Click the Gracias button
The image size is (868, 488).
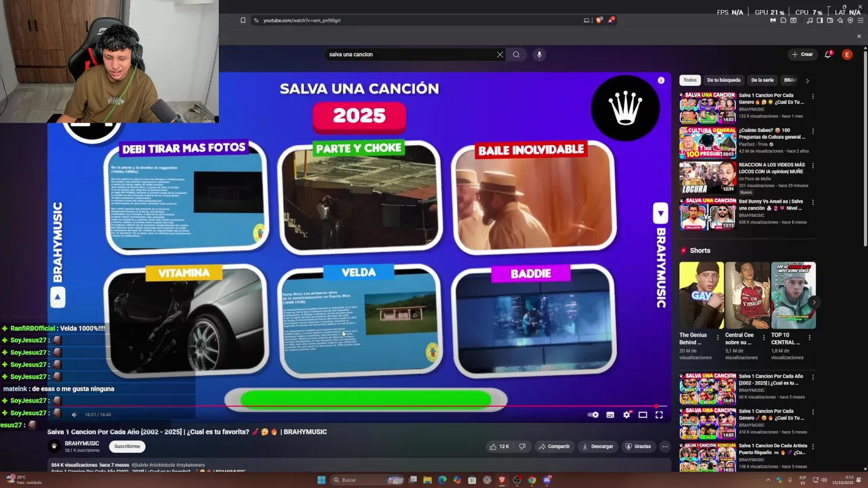(638, 447)
